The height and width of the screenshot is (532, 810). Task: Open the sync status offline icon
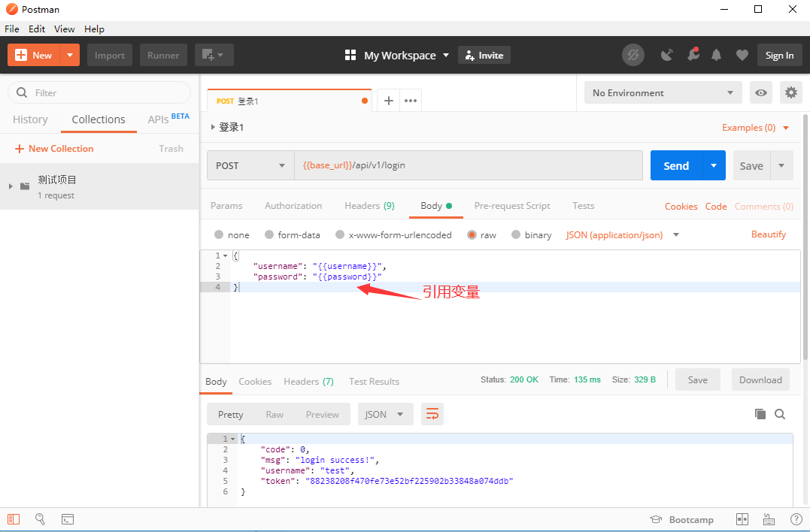pos(633,55)
